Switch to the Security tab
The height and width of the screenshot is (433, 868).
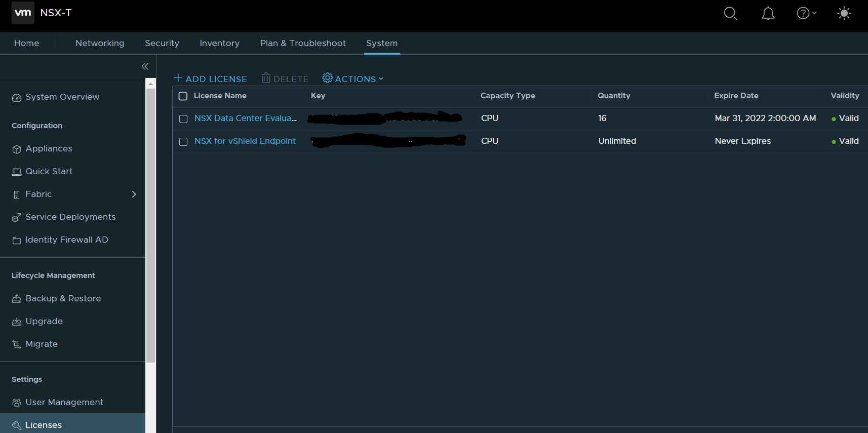coord(162,44)
